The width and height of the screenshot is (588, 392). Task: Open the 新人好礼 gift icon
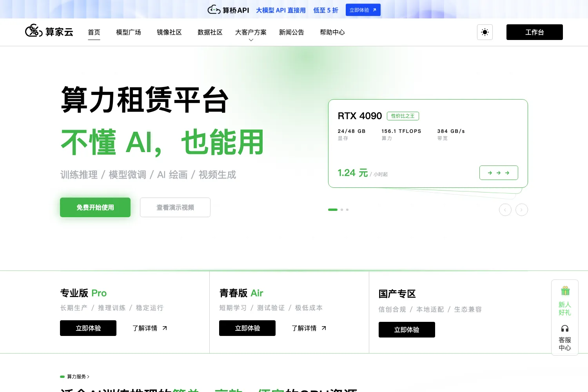[x=565, y=291]
